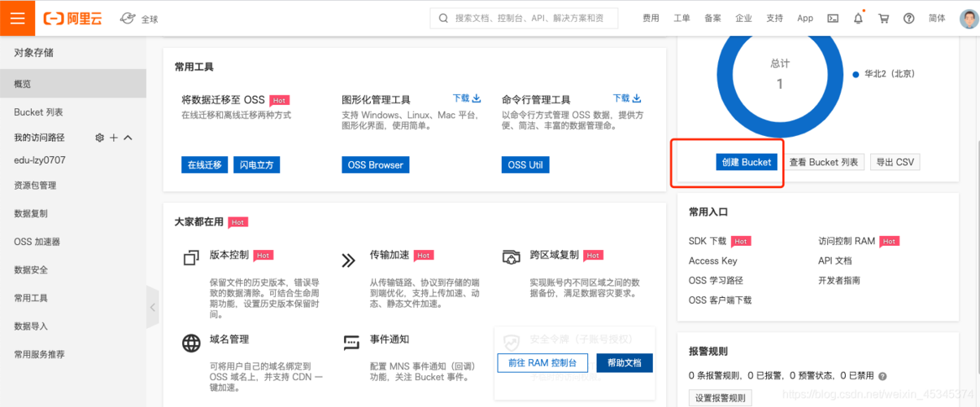Click the 版本控制 feature title
The width and height of the screenshot is (980, 407).
(229, 255)
